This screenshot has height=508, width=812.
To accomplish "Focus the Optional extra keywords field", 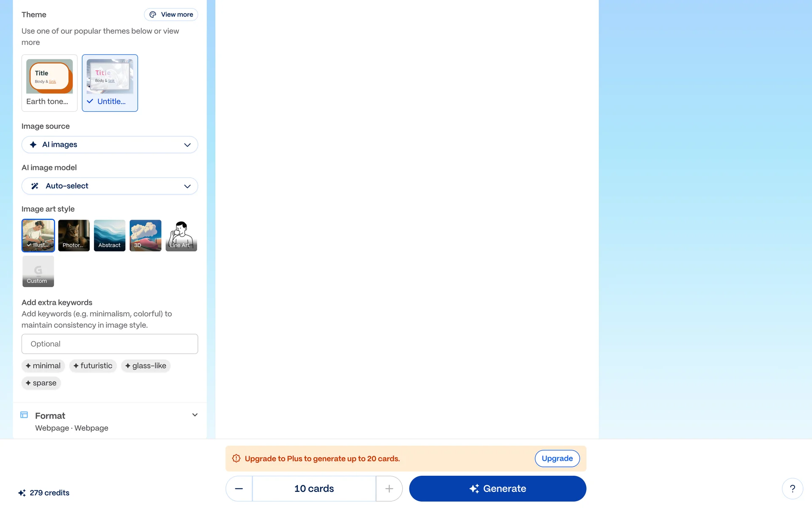I will tap(110, 344).
